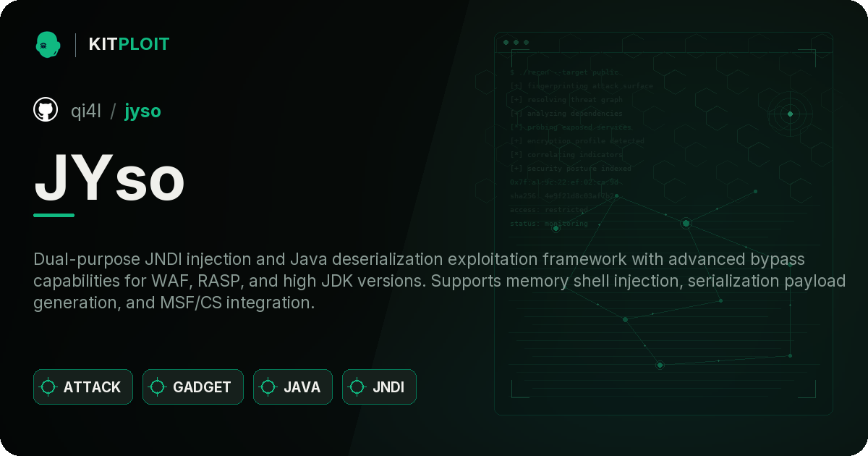The width and height of the screenshot is (868, 456).
Task: Click 'analyzing dependencies' terminal line
Action: click(566, 114)
